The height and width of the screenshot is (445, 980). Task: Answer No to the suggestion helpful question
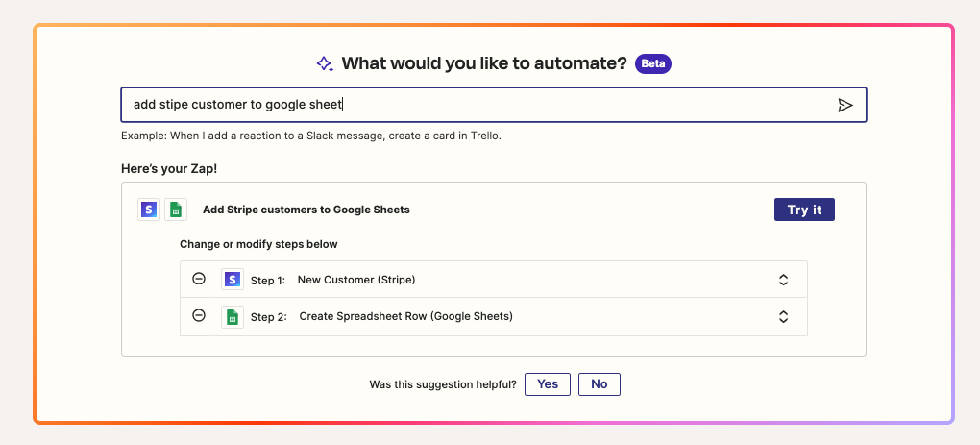(x=600, y=384)
